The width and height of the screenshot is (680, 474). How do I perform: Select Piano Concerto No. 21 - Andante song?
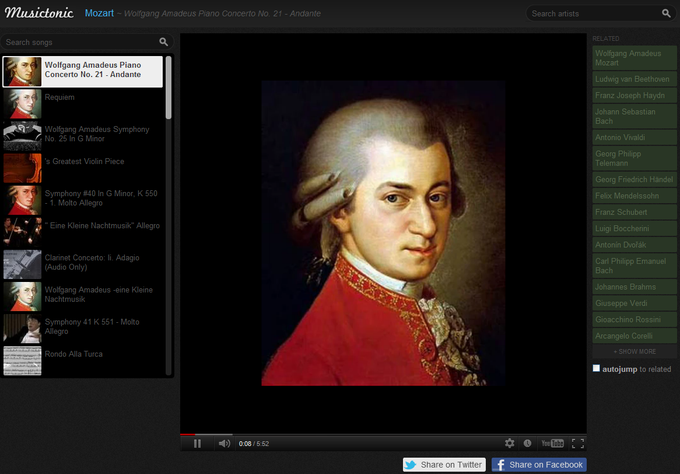[82, 72]
